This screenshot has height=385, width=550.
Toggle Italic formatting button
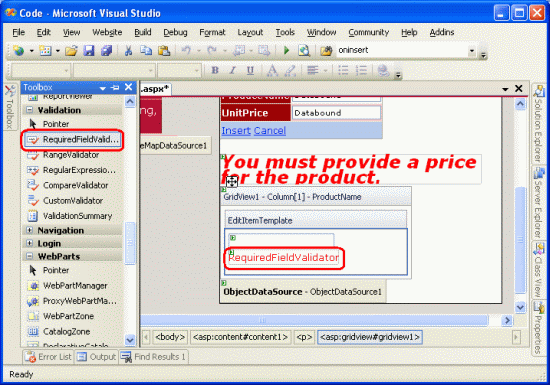coord(232,70)
